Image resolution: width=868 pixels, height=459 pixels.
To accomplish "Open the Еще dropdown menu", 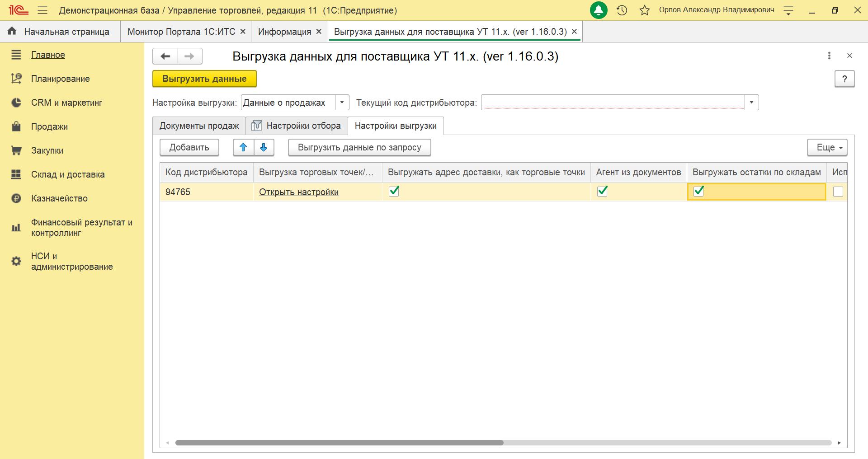I will tap(827, 147).
